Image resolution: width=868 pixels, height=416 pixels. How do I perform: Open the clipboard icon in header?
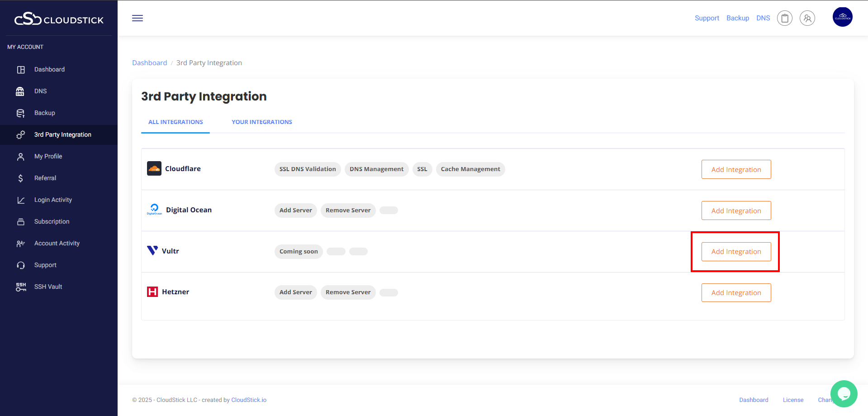(x=785, y=18)
